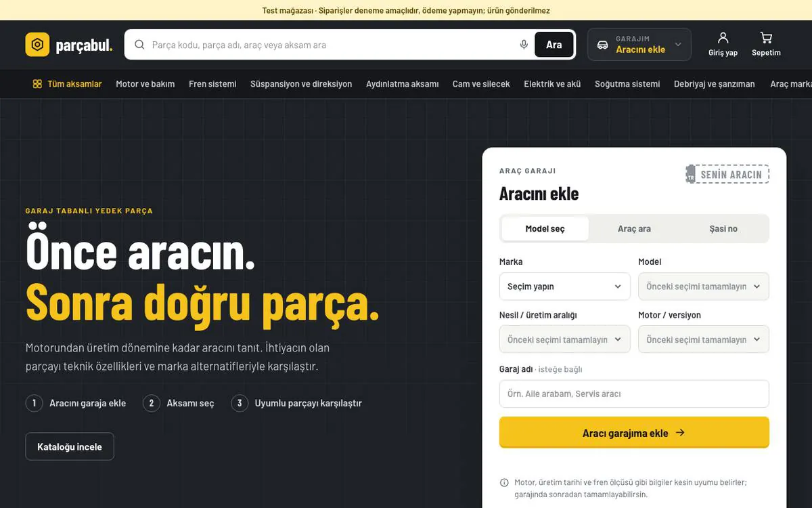Focus the Garaj adı input field
This screenshot has width=812, height=508.
[634, 394]
